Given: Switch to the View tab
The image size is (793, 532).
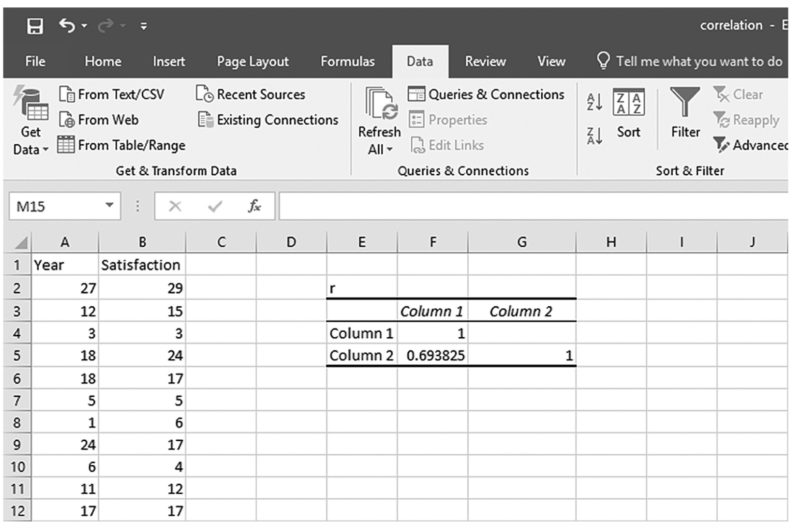Looking at the screenshot, I should (551, 61).
